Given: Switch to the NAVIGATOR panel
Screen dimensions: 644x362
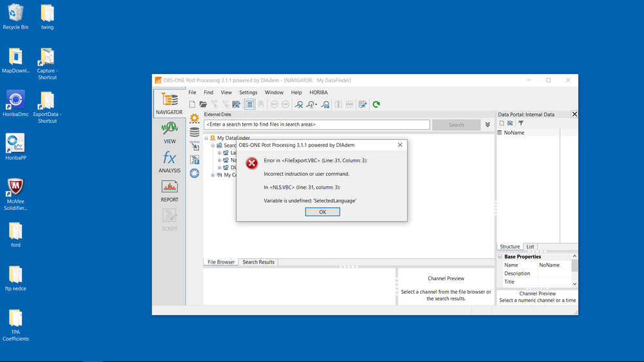Looking at the screenshot, I should point(169,104).
